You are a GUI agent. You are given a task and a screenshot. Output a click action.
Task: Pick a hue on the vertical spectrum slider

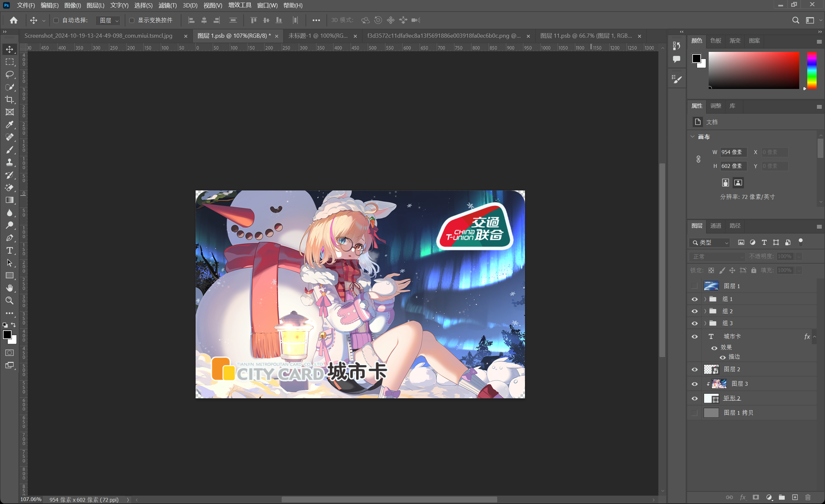(x=811, y=70)
